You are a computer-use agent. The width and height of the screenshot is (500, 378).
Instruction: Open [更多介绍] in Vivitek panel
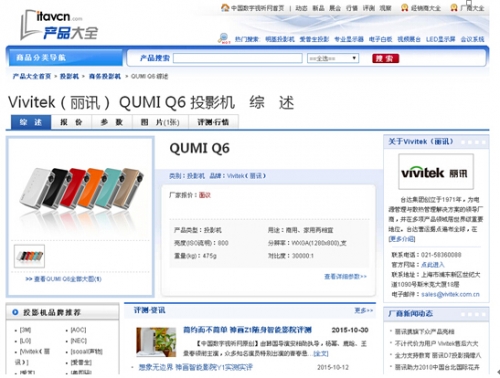point(402,239)
